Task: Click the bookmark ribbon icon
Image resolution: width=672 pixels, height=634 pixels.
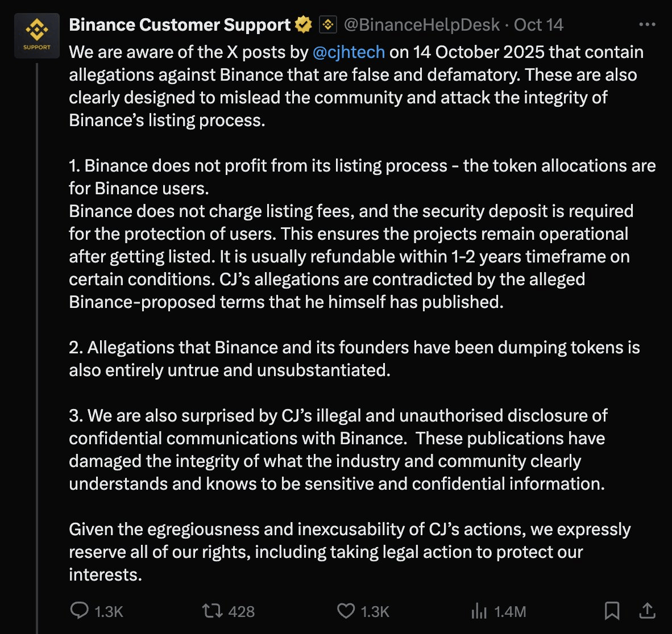Action: tap(613, 611)
